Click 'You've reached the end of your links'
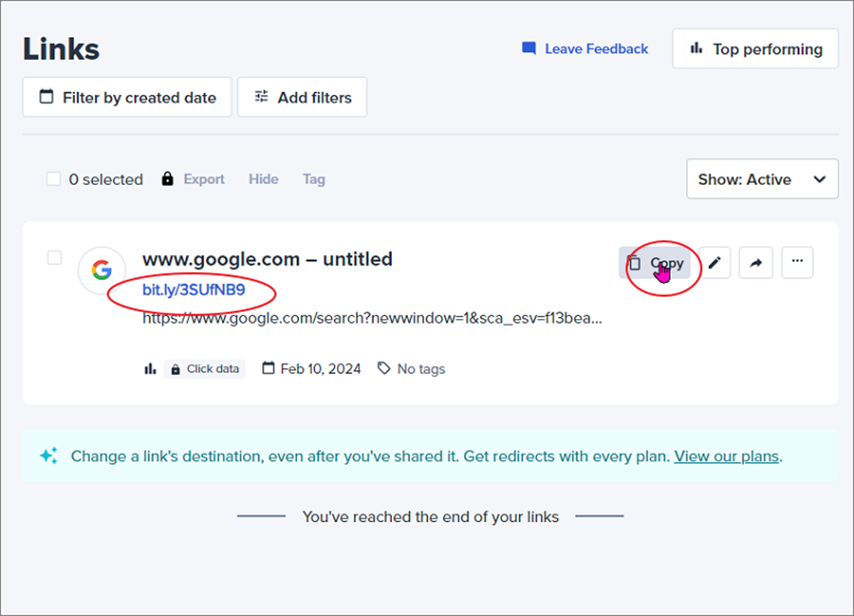Screen dimensions: 854x616 point(430,517)
